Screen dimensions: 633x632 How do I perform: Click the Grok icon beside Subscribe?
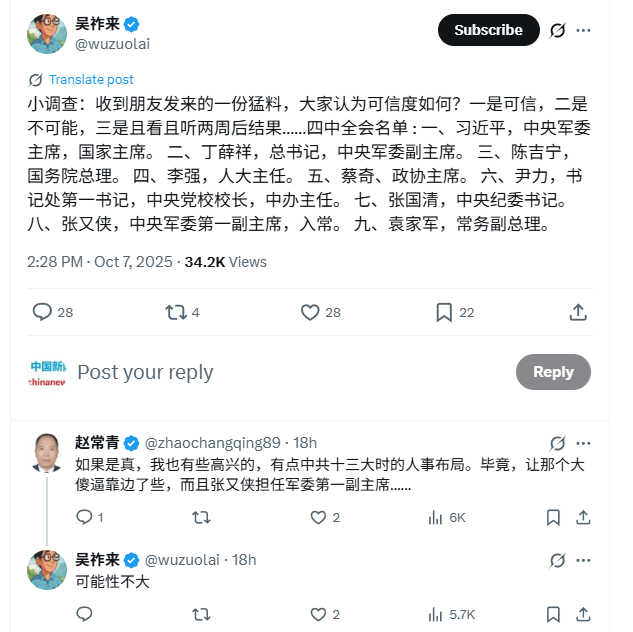pyautogui.click(x=558, y=30)
